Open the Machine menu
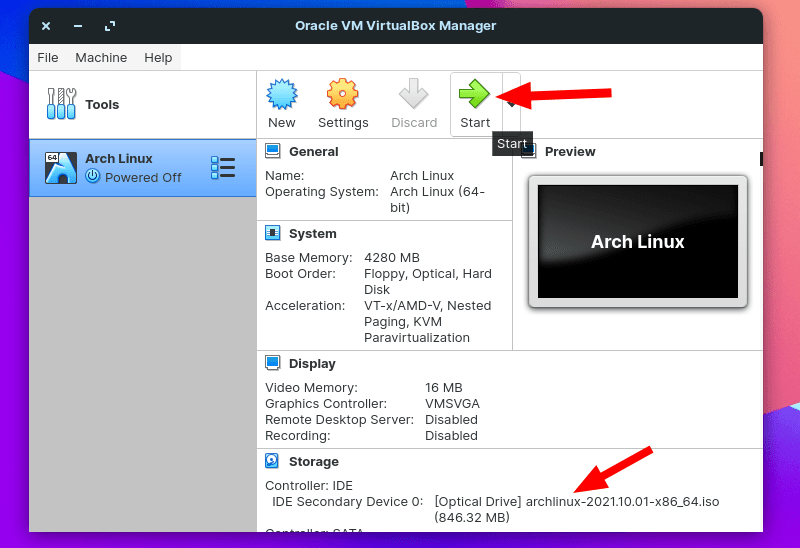 coord(101,58)
